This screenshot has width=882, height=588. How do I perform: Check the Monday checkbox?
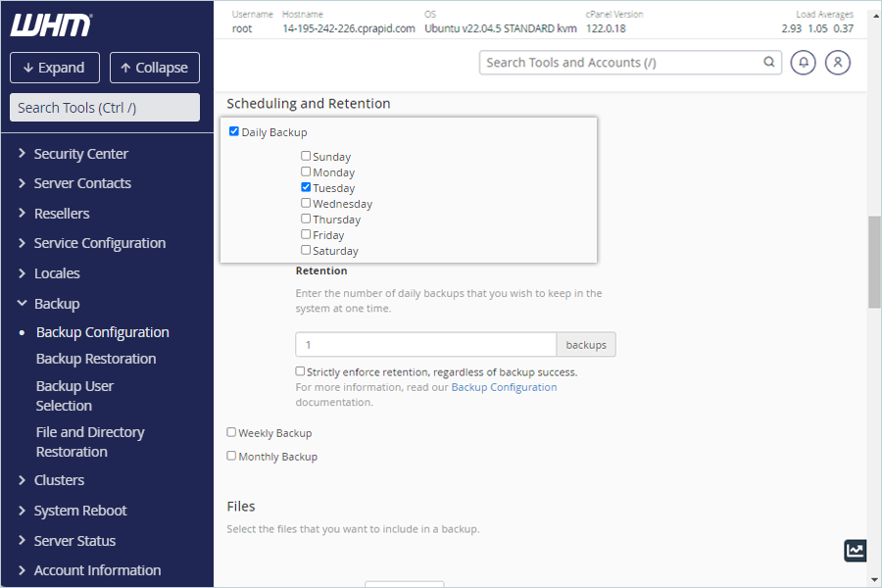306,171
